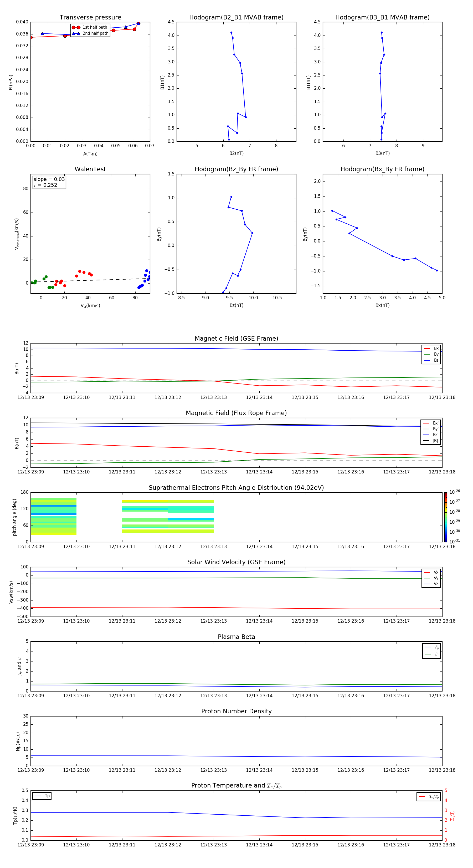Click the 'Proton Temperature and Te/Tp' title

(x=236, y=786)
